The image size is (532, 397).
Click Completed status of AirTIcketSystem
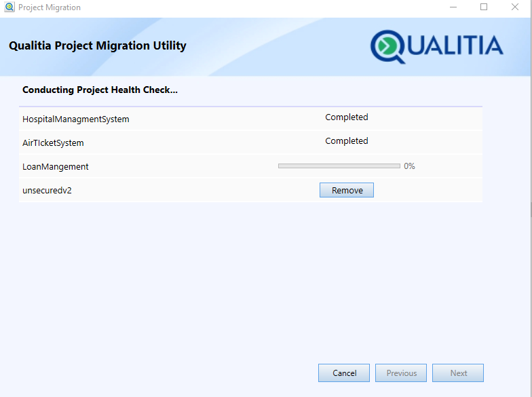click(x=346, y=141)
